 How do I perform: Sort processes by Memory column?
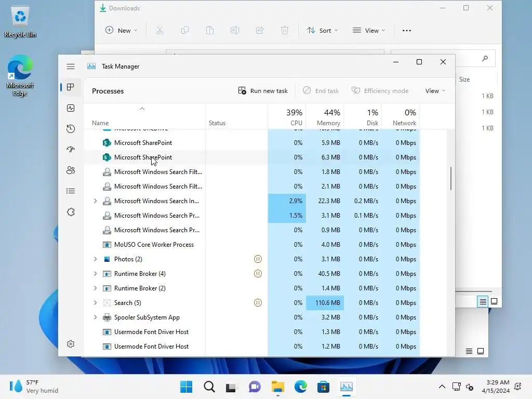click(325, 116)
